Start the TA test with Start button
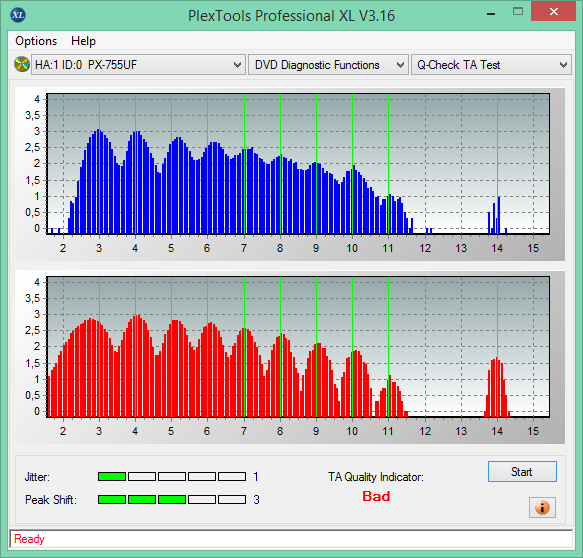583x558 pixels. tap(522, 471)
